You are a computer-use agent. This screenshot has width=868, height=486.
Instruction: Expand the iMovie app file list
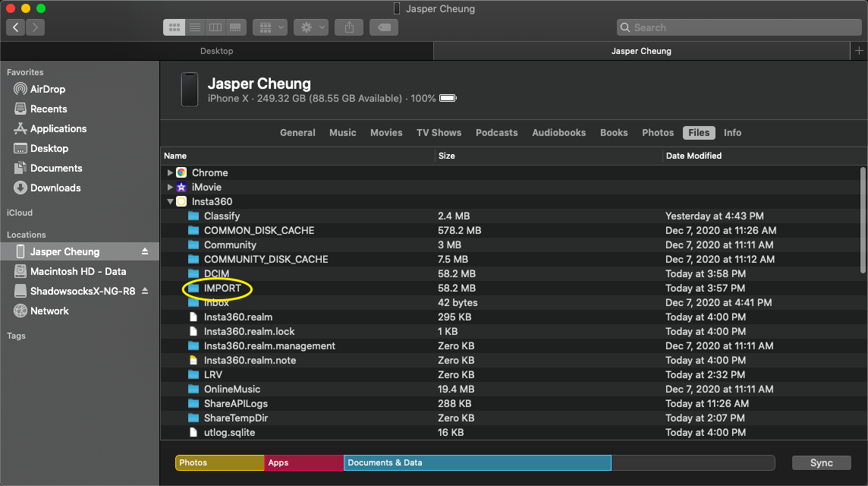click(x=170, y=188)
